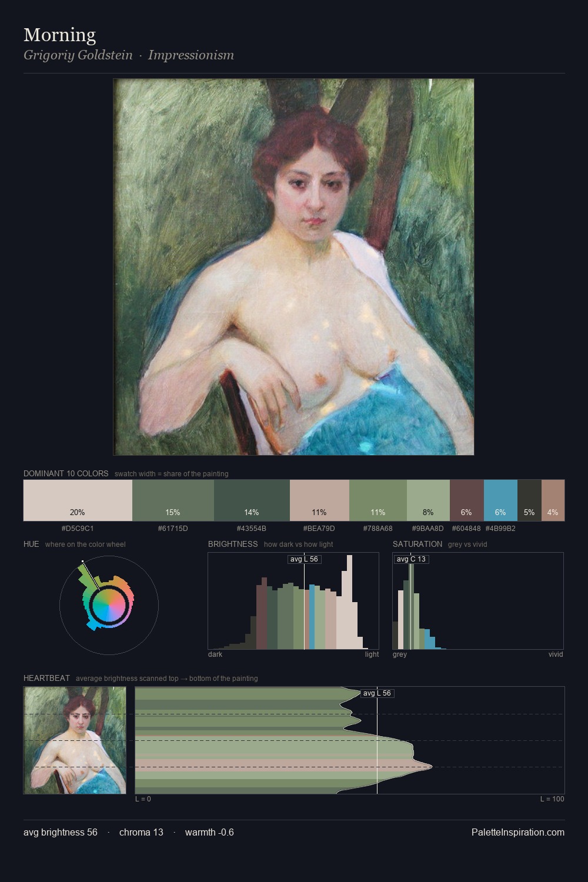Click the hex label #61715D
The width and height of the screenshot is (588, 882).
173,529
